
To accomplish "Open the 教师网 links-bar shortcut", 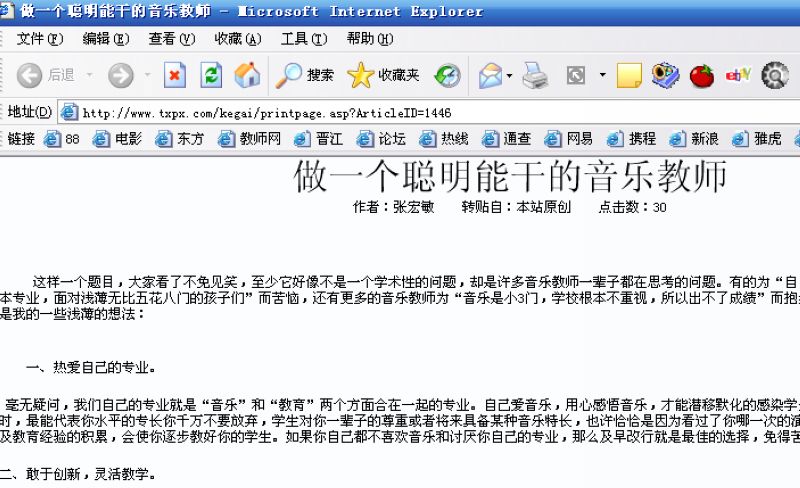I will pos(249,139).
